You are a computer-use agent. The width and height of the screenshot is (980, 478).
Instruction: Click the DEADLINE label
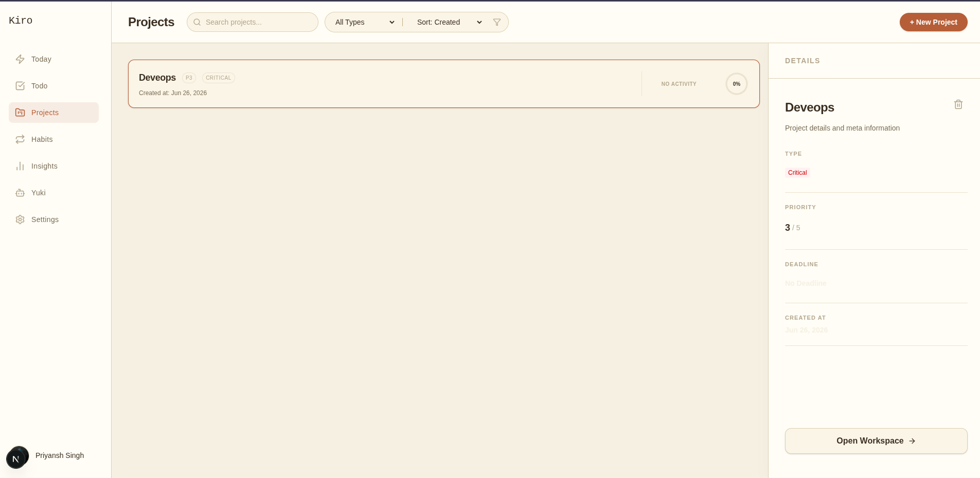click(801, 264)
